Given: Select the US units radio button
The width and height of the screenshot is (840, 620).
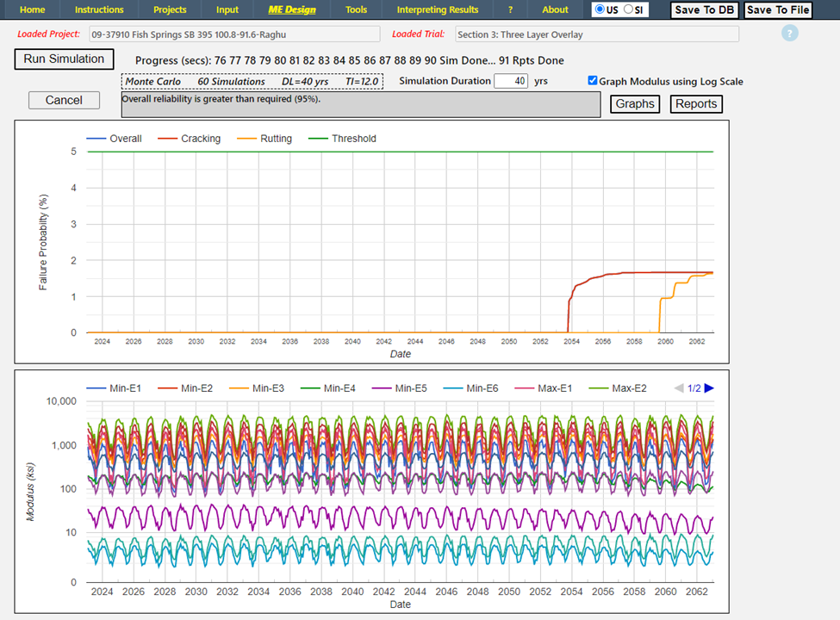Looking at the screenshot, I should 600,9.
